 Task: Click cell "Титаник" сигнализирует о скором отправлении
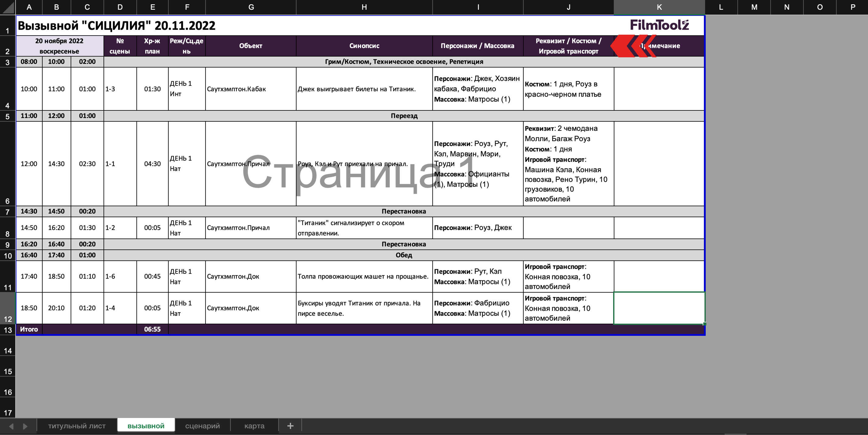click(x=364, y=228)
